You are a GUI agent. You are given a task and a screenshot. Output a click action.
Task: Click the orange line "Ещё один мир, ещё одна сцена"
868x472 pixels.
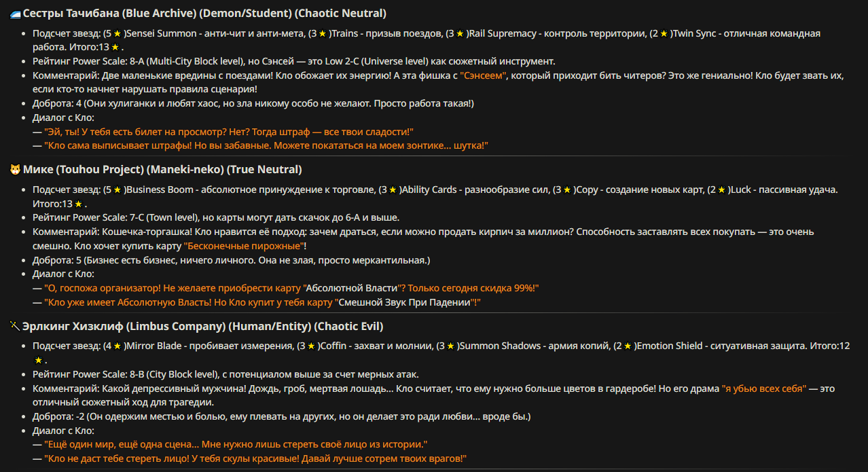click(x=236, y=445)
